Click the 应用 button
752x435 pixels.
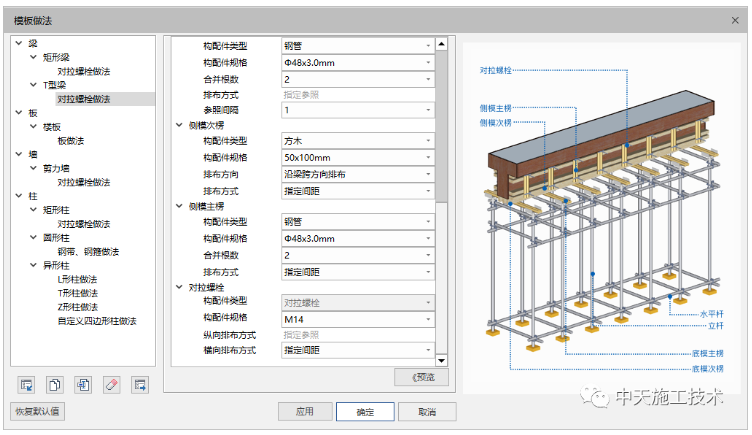click(305, 411)
